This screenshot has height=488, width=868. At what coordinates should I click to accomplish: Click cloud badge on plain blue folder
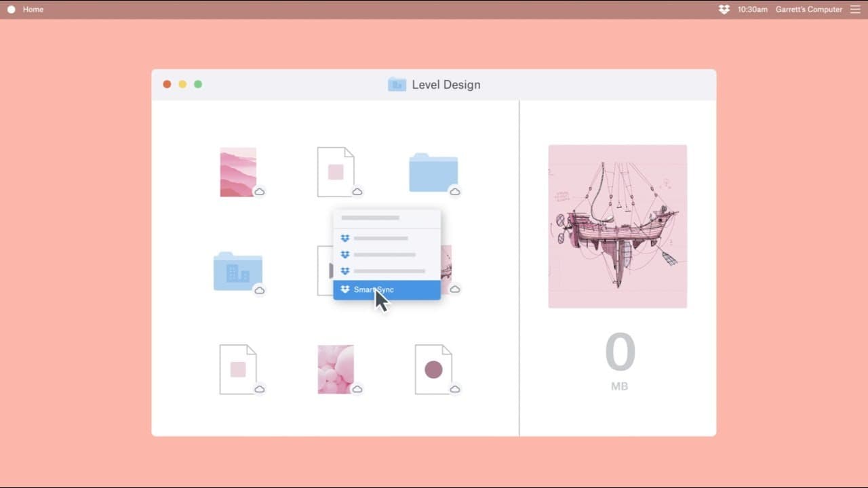click(x=455, y=192)
